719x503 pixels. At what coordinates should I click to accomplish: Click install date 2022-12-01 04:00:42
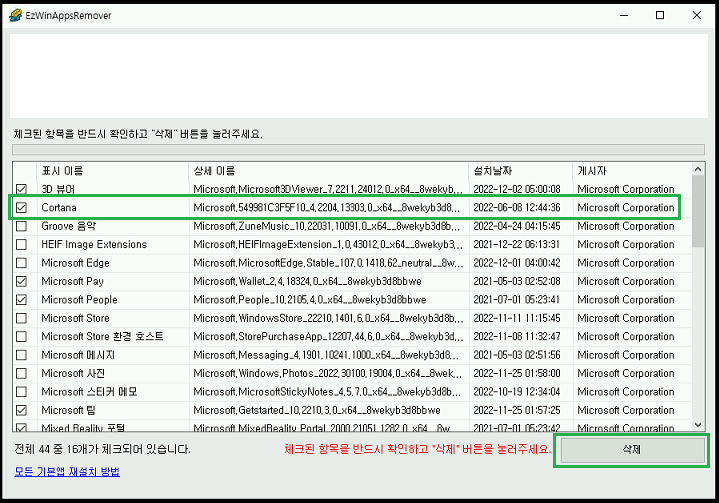tap(517, 263)
